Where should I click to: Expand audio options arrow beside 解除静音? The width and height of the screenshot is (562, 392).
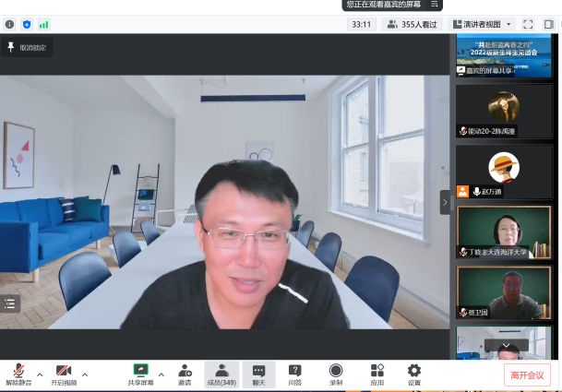[39, 374]
